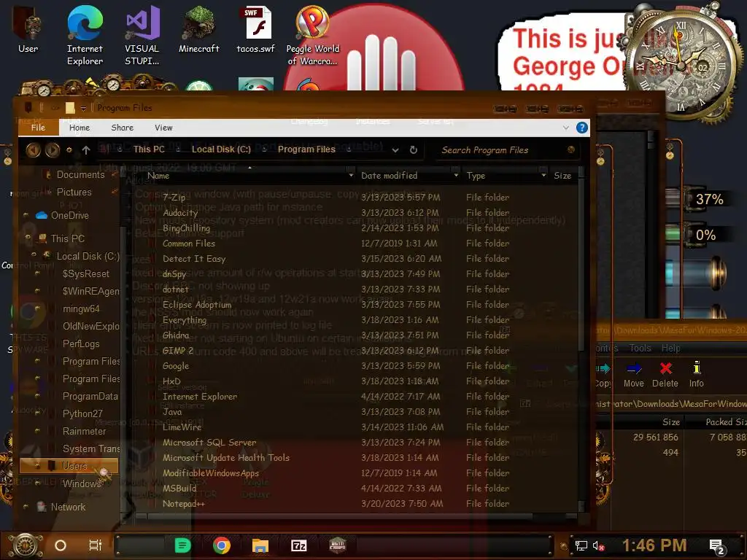The image size is (747, 560).
Task: Open Tools menu in 7-Zip window
Action: [x=640, y=348]
